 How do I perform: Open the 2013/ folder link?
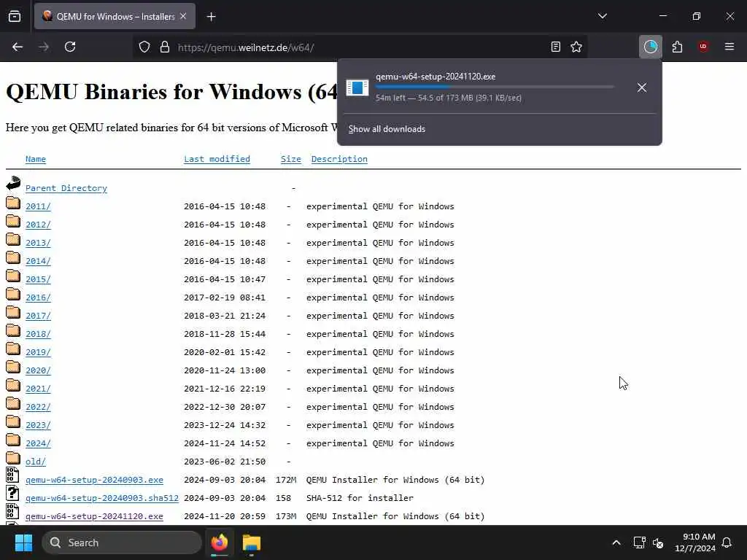(38, 243)
